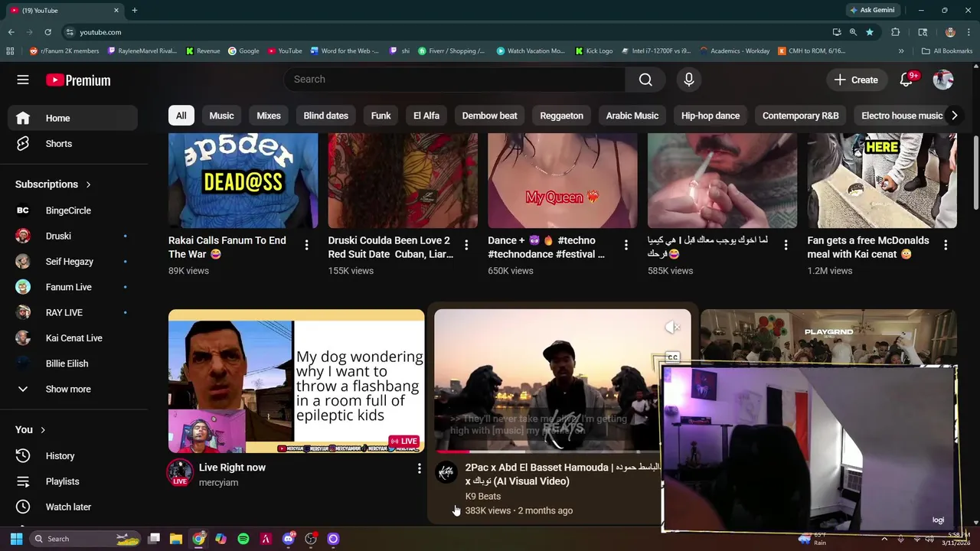Open the Academics - Workday bookmark
980x551 pixels.
pyautogui.click(x=734, y=51)
